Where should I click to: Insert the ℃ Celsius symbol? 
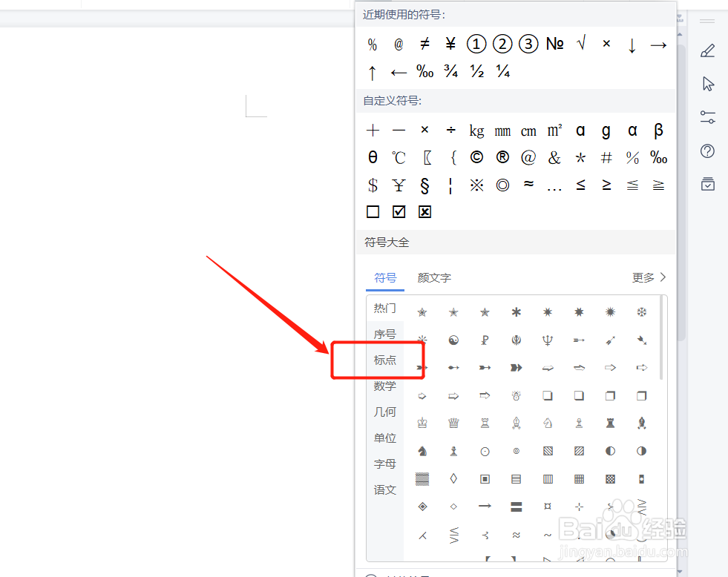click(x=399, y=158)
